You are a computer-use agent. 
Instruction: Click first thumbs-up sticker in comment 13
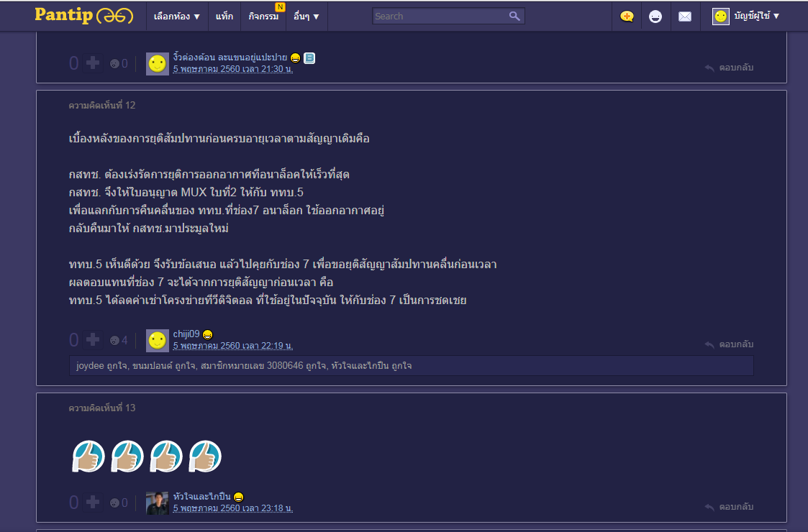coord(88,457)
